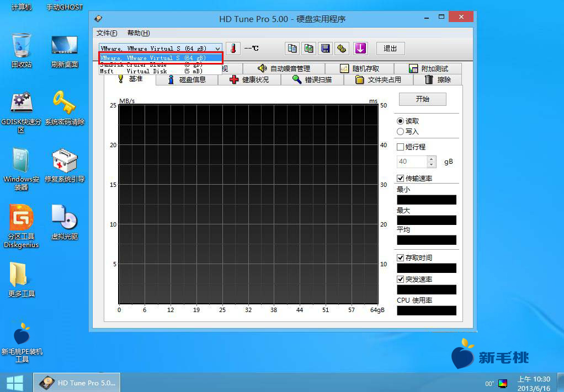Image resolution: width=564 pixels, height=392 pixels.
Task: Click the purple down-arrow minimize-to-tray icon
Action: (360, 49)
